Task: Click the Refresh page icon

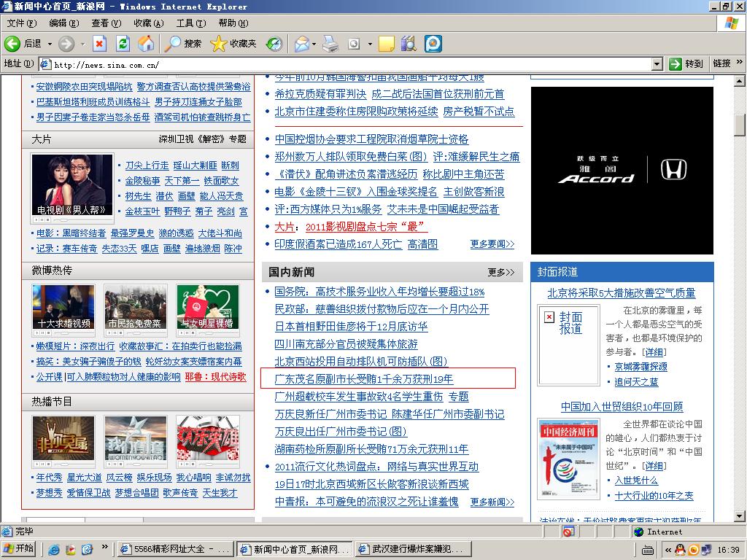Action: click(123, 44)
